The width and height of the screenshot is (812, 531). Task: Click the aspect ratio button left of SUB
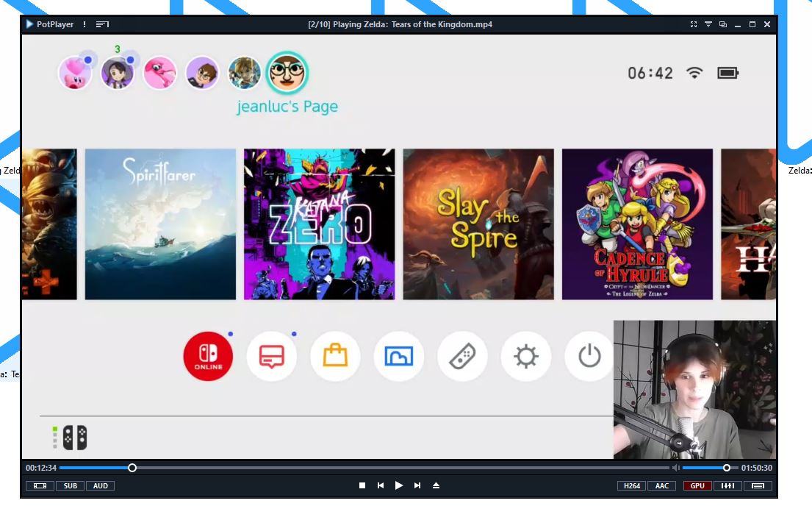click(40, 486)
